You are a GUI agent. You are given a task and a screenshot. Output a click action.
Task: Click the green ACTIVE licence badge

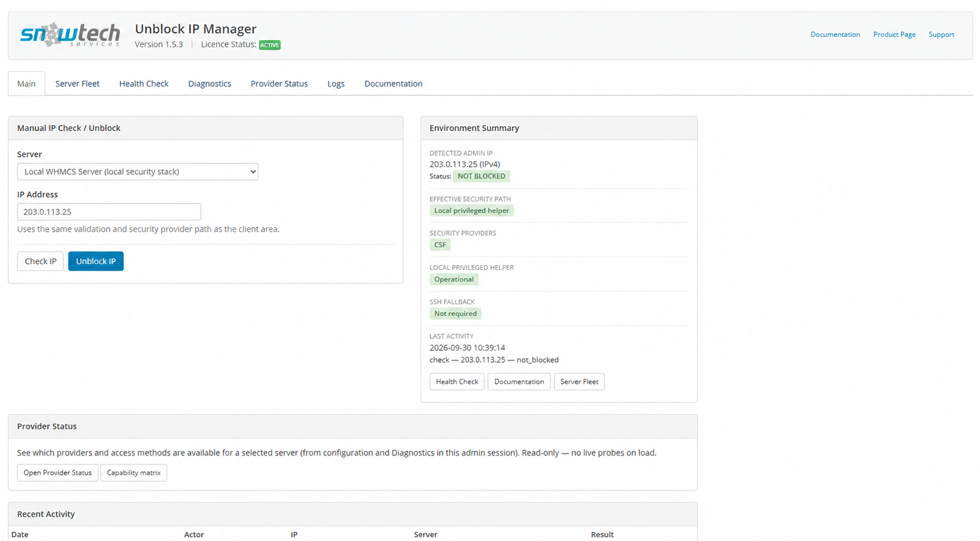tap(269, 45)
